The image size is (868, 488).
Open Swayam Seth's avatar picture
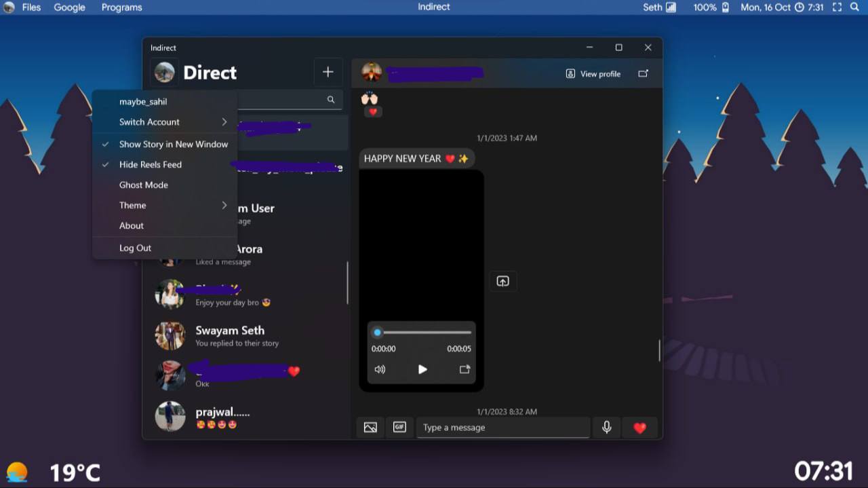[x=170, y=335]
